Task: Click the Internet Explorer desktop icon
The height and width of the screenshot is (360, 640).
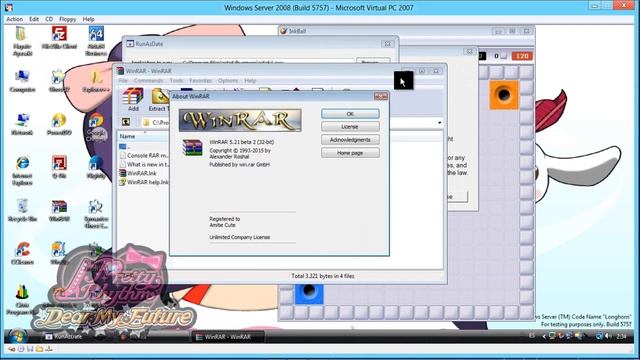Action: tap(22, 170)
